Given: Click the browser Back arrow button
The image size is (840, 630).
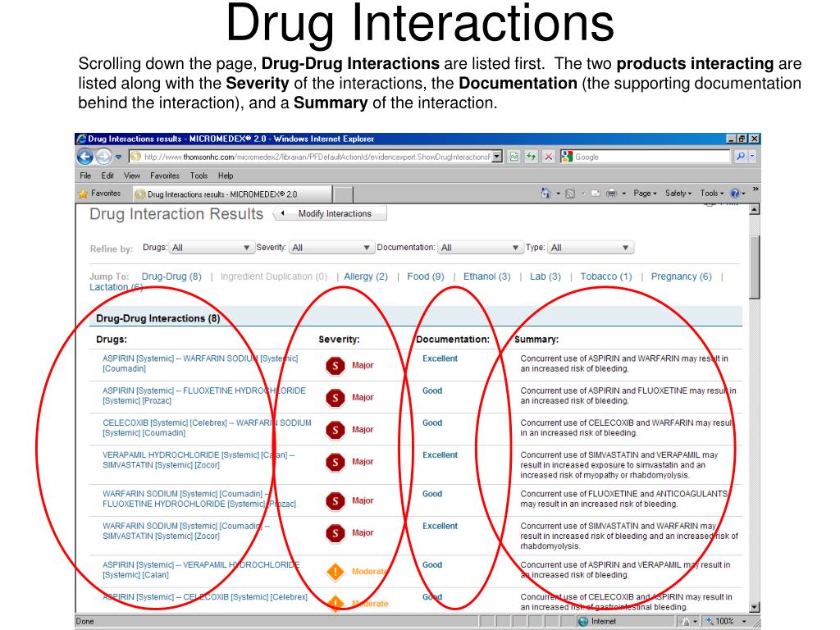Looking at the screenshot, I should (x=84, y=157).
